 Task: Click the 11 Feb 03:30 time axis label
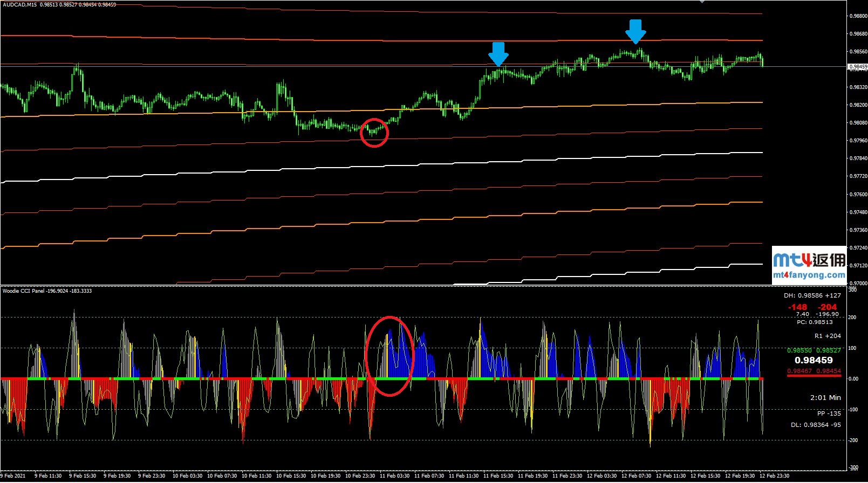pyautogui.click(x=394, y=476)
